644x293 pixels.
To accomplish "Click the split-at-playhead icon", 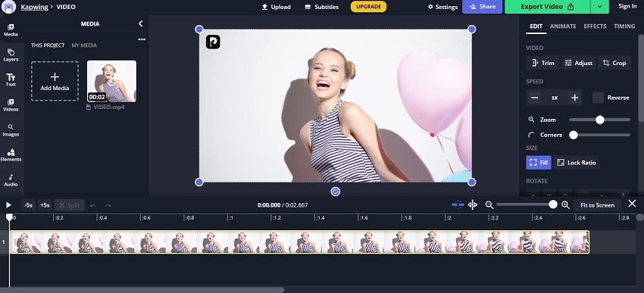I will point(472,204).
